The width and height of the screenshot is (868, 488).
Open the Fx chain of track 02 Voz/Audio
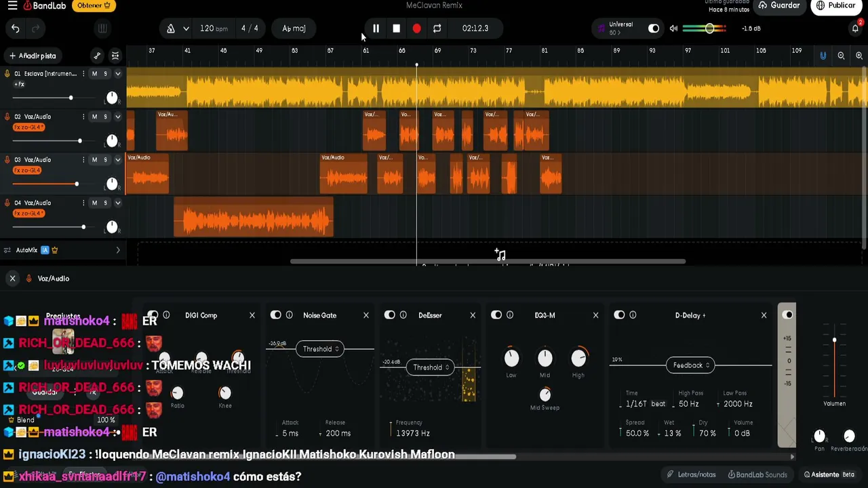[29, 127]
